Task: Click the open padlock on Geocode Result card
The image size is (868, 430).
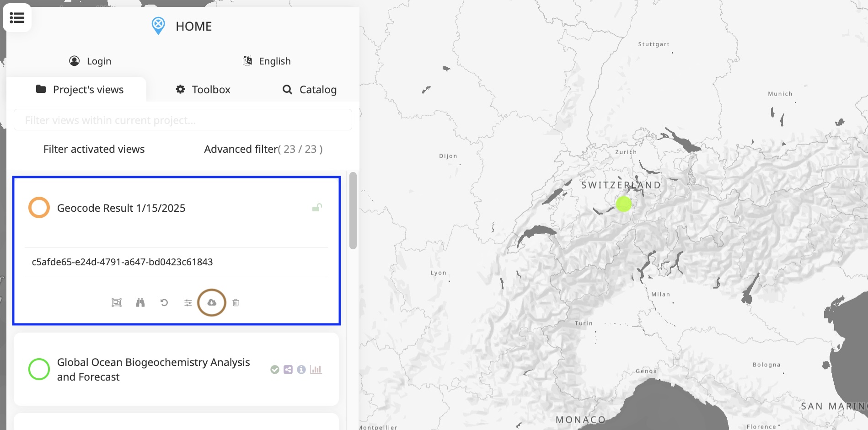Action: point(317,207)
